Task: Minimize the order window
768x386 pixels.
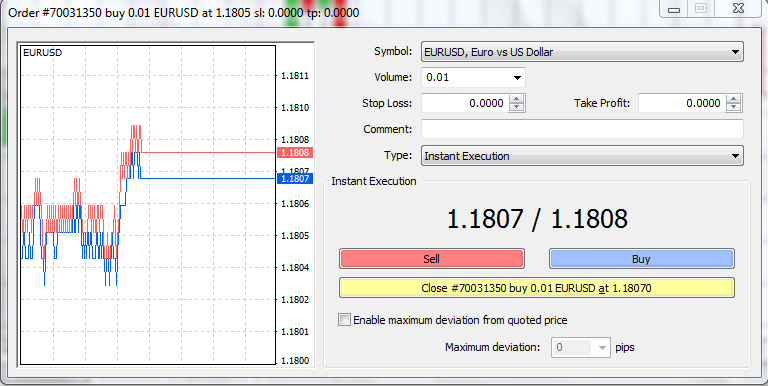Action: [x=674, y=8]
